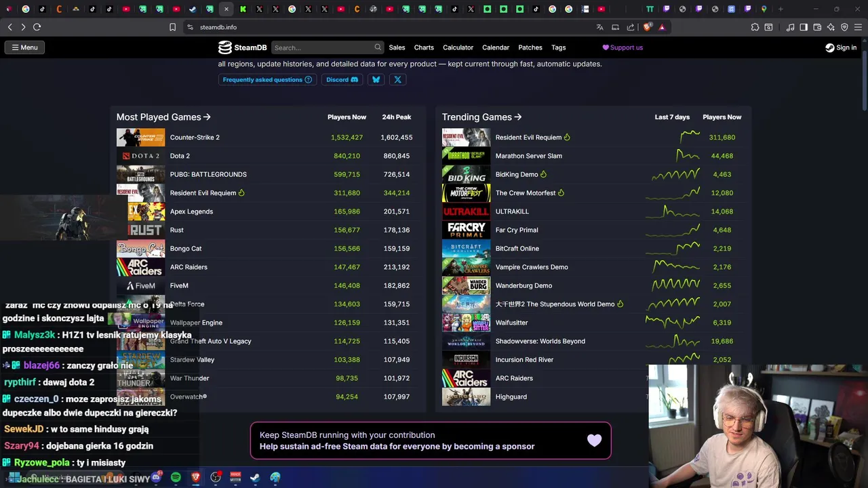Screen dimensions: 868x488
Task: Click the Brave browser taskbar icon
Action: [x=196, y=477]
